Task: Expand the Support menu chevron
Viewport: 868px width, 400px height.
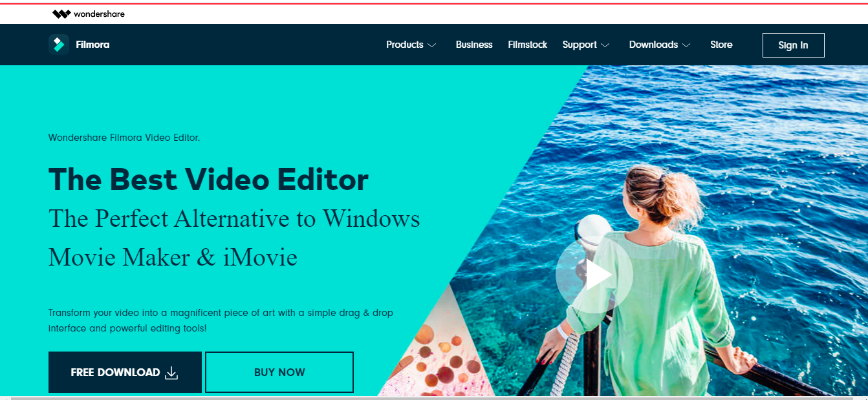Action: coord(606,45)
